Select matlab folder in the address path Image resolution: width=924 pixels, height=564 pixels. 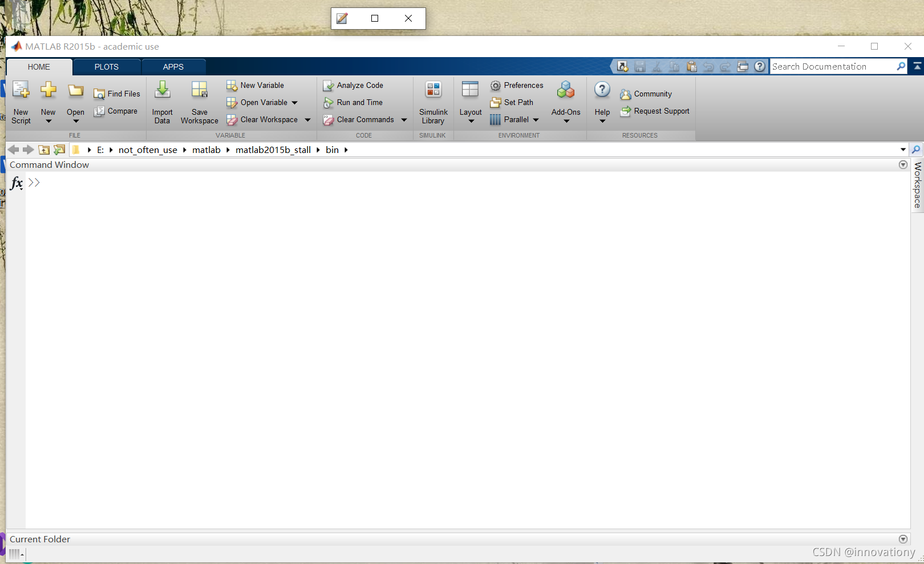tap(206, 150)
